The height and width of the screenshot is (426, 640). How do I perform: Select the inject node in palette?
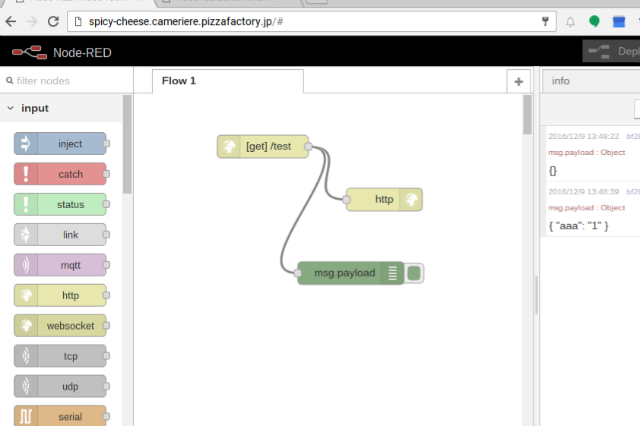60,144
